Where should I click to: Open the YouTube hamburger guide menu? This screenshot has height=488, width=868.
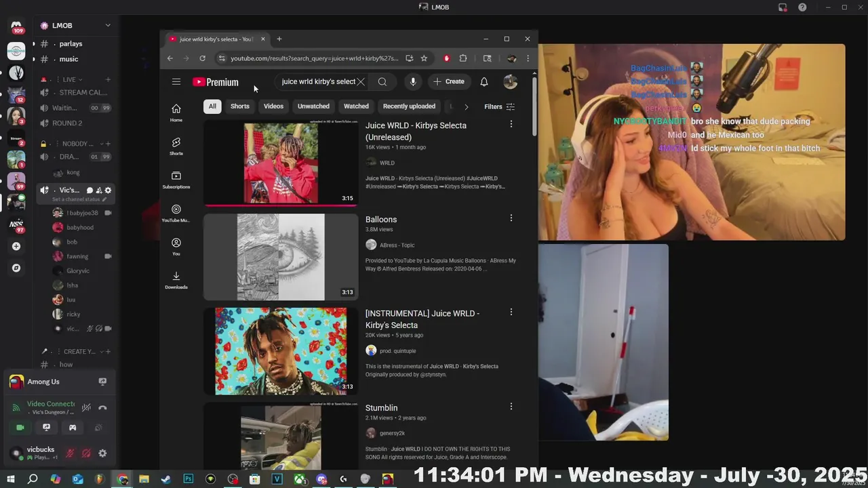click(176, 82)
